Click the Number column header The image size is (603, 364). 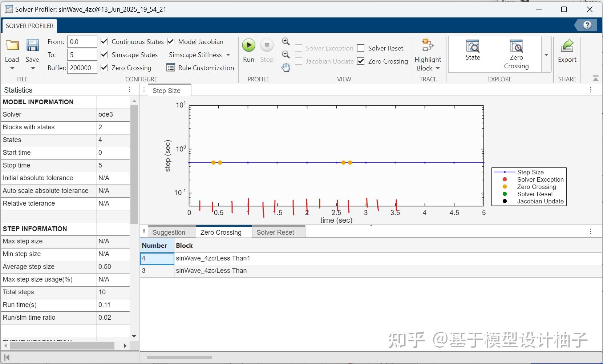pyautogui.click(x=157, y=245)
